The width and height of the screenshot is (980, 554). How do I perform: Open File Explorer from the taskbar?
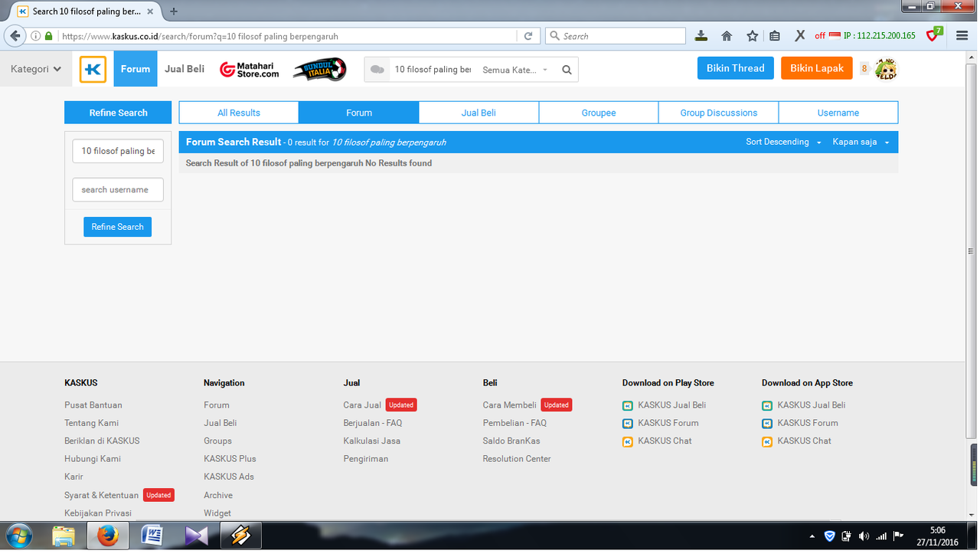point(64,536)
